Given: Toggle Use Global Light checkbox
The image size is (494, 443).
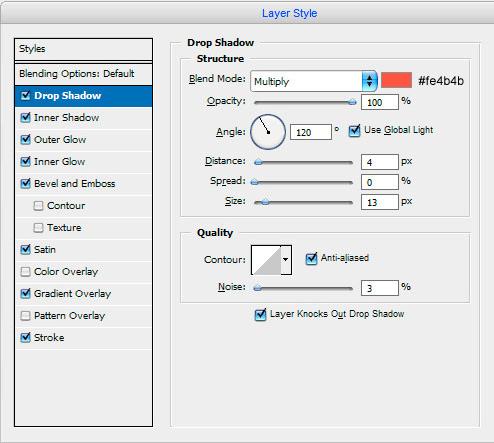Looking at the screenshot, I should pyautogui.click(x=354, y=130).
